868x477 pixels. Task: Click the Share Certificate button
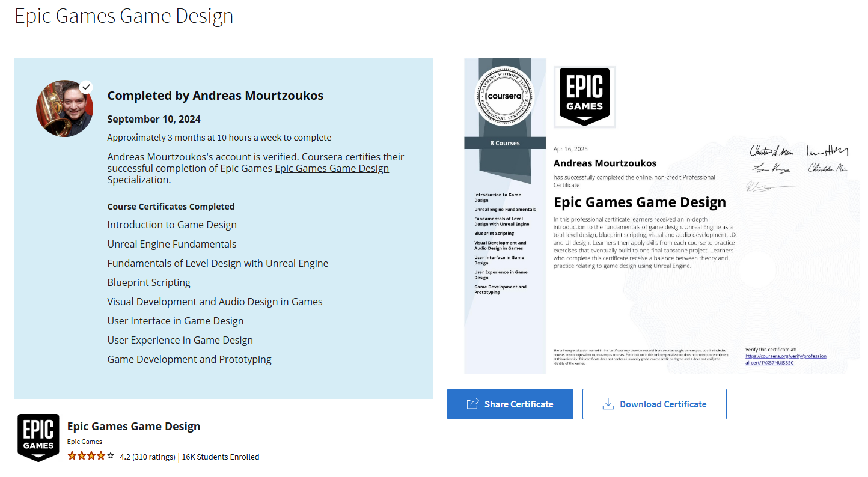(510, 404)
